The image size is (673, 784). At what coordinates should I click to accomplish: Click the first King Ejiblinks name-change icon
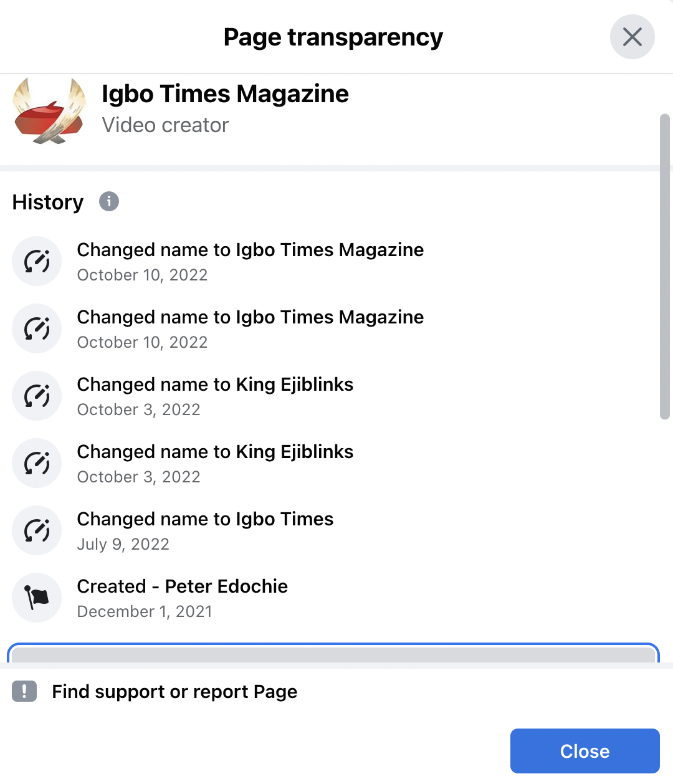37,396
